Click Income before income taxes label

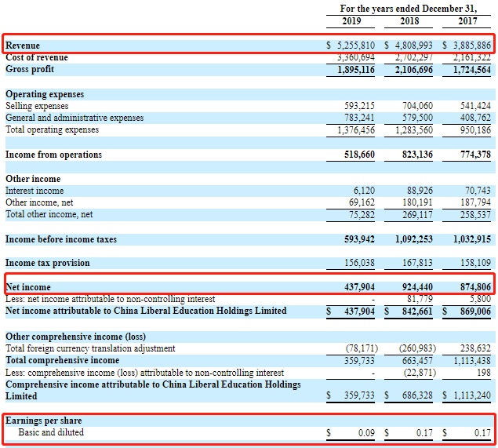(61, 239)
